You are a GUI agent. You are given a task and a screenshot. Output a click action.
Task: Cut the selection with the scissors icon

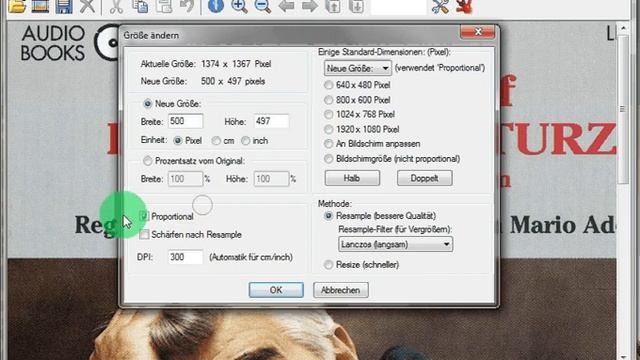[116, 6]
